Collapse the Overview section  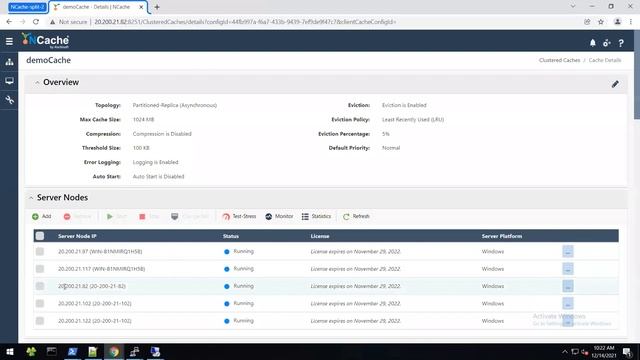[x=37, y=82]
